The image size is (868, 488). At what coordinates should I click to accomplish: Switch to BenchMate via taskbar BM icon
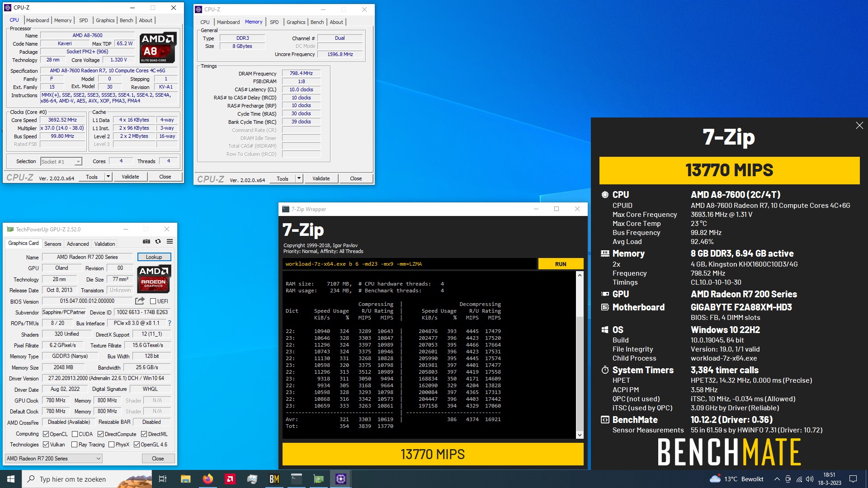[x=274, y=479]
